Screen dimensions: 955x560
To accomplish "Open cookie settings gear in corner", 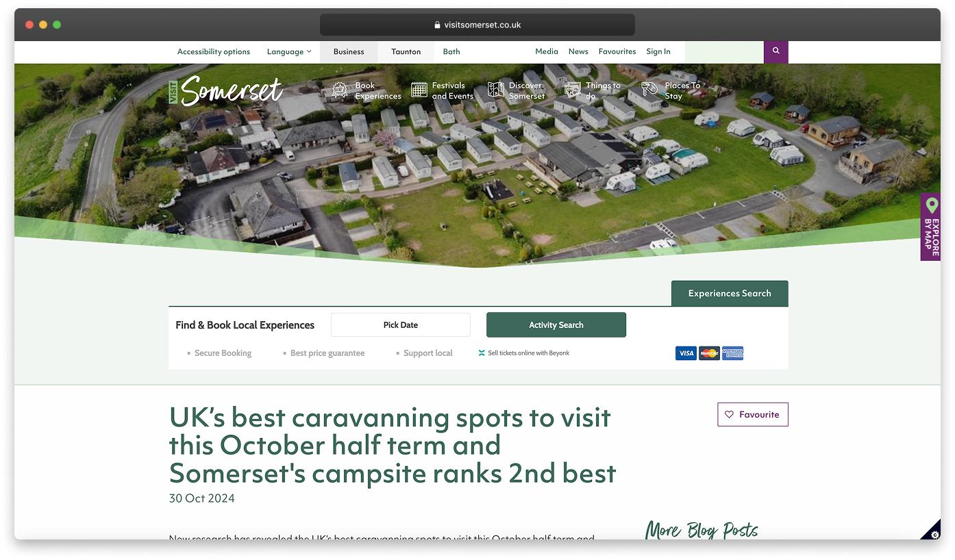I will (934, 533).
